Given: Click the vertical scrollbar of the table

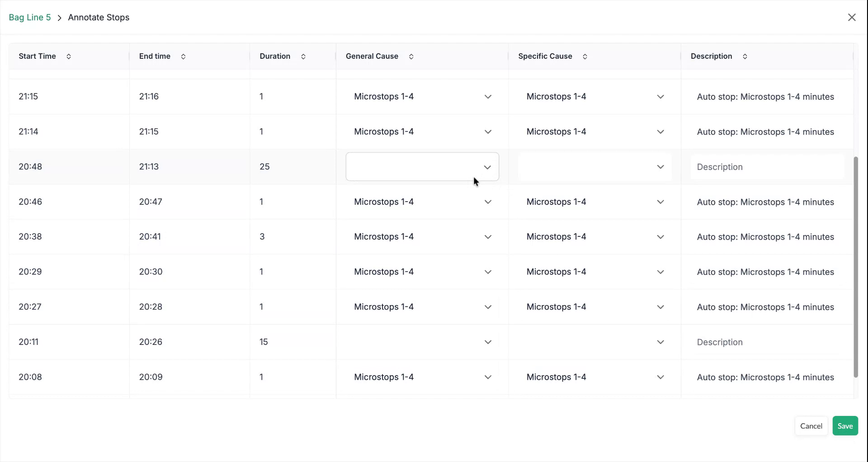Looking at the screenshot, I should pyautogui.click(x=855, y=267).
